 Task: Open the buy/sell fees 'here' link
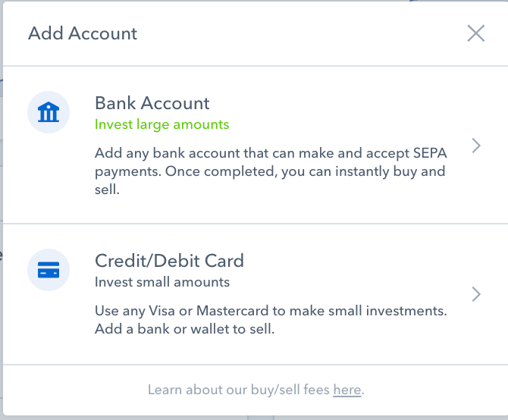point(347,390)
